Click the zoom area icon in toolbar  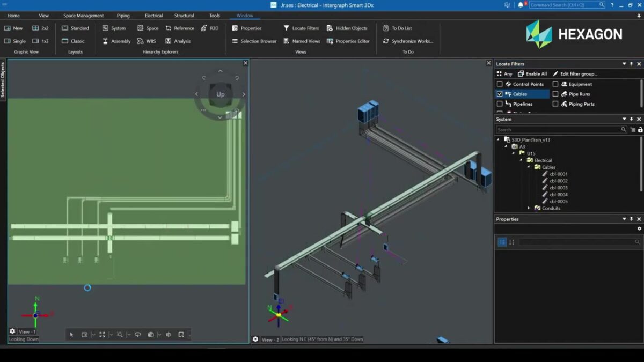pyautogui.click(x=120, y=334)
